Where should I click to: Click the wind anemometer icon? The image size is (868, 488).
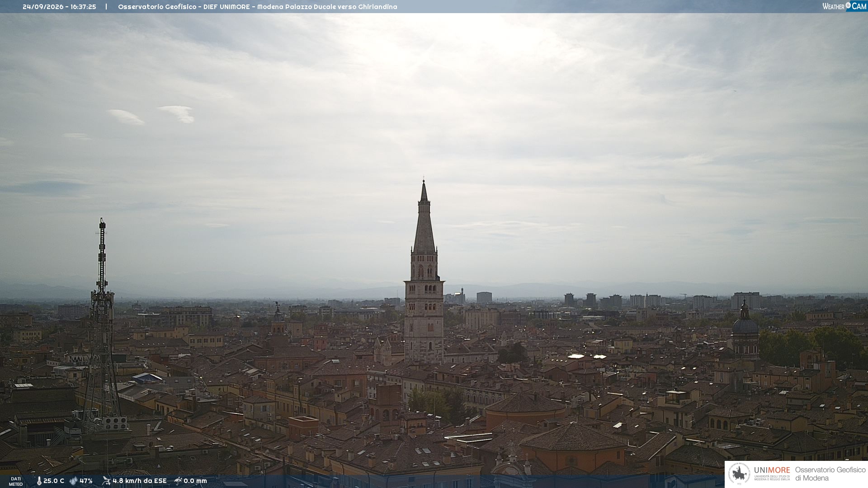click(x=106, y=481)
